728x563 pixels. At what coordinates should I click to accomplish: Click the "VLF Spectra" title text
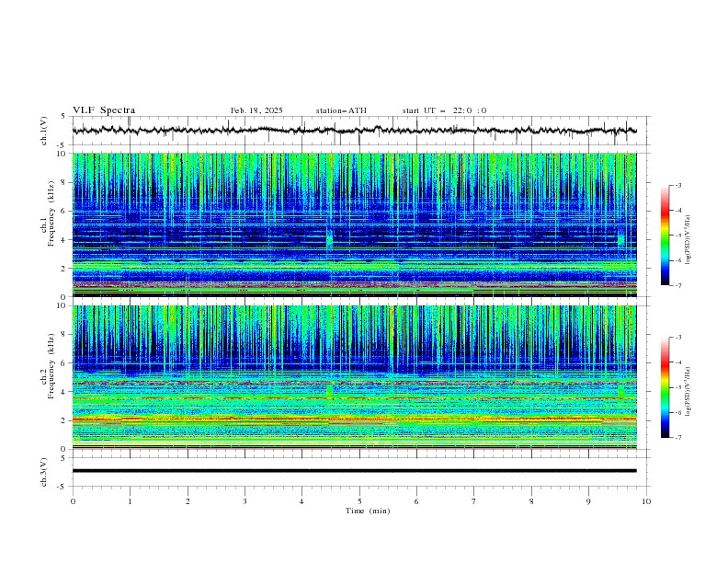point(104,110)
